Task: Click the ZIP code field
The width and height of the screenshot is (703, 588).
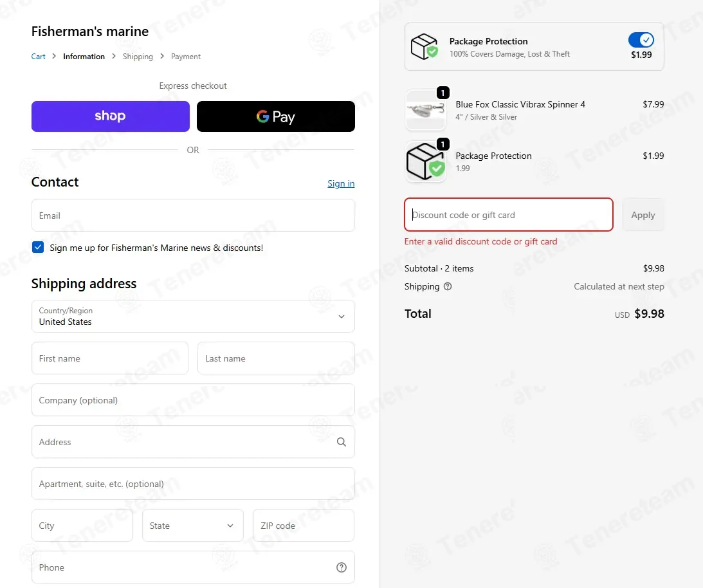Action: (304, 525)
